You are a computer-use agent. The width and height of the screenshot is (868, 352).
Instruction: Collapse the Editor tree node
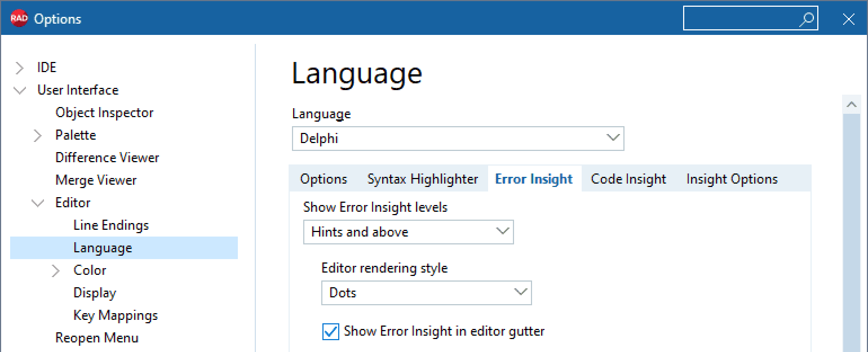pos(38,203)
